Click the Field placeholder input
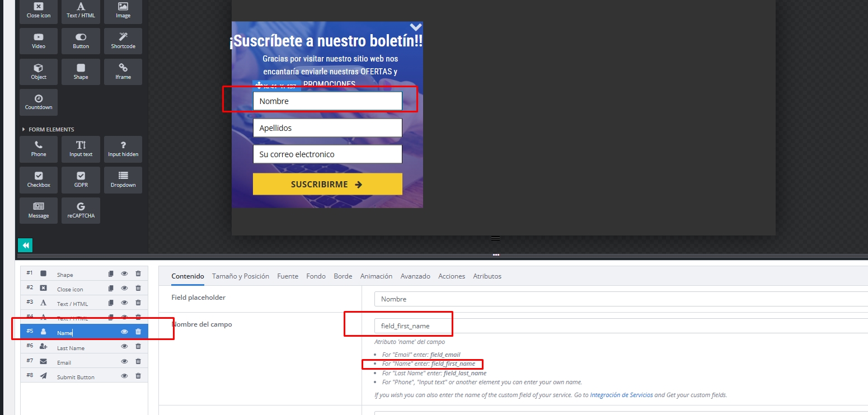Image resolution: width=868 pixels, height=415 pixels. pyautogui.click(x=621, y=299)
